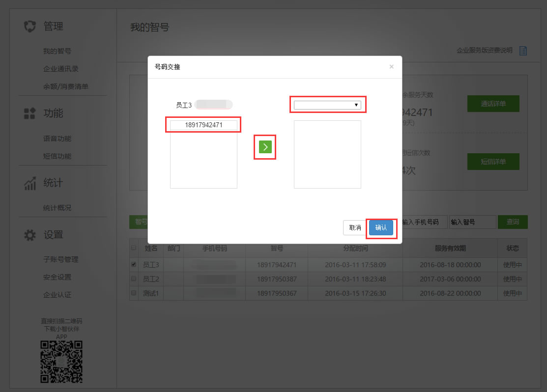This screenshot has width=547, height=392.
Task: Open 统计概况 page
Action: (x=57, y=208)
